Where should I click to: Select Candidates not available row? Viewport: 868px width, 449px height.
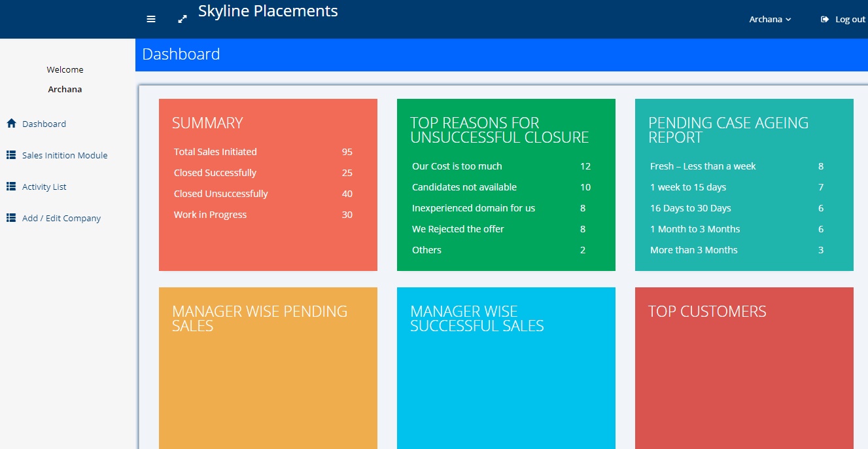click(502, 187)
